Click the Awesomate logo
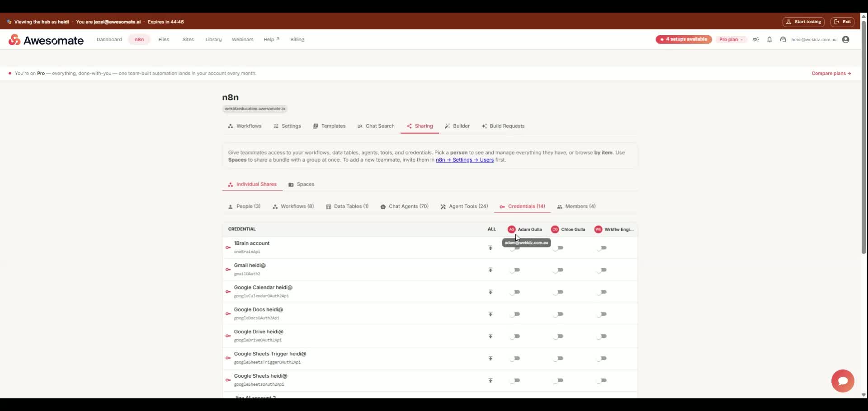Screen dimensions: 868x411 click(x=46, y=40)
